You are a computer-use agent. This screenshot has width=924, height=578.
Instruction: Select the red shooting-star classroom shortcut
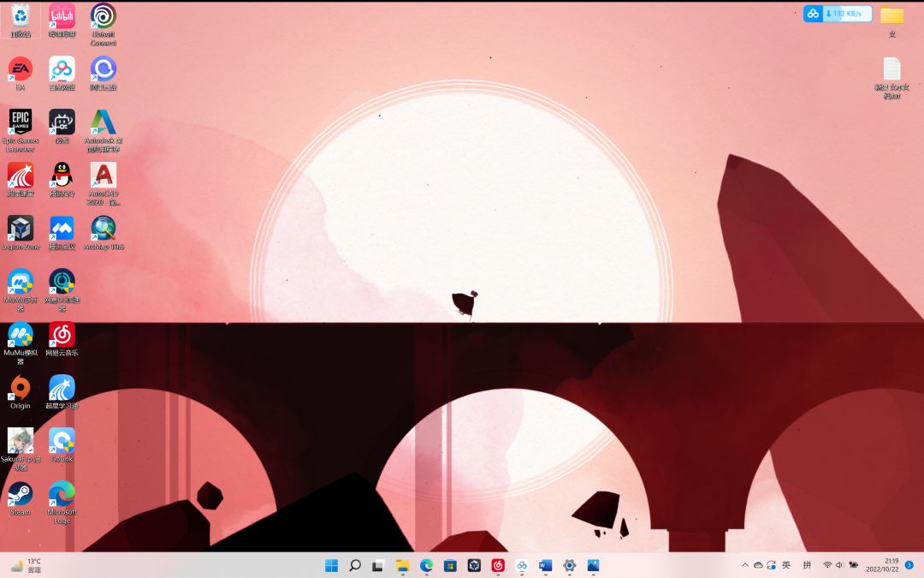(21, 181)
